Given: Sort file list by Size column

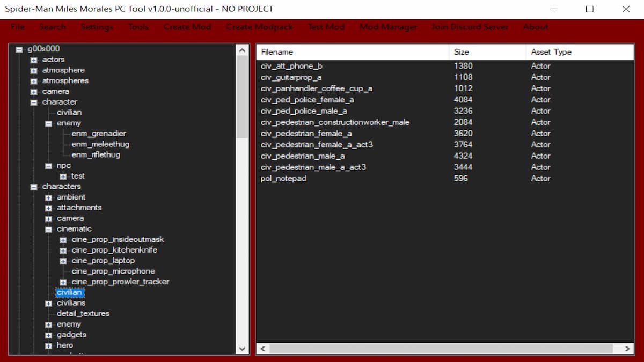Looking at the screenshot, I should point(461,52).
